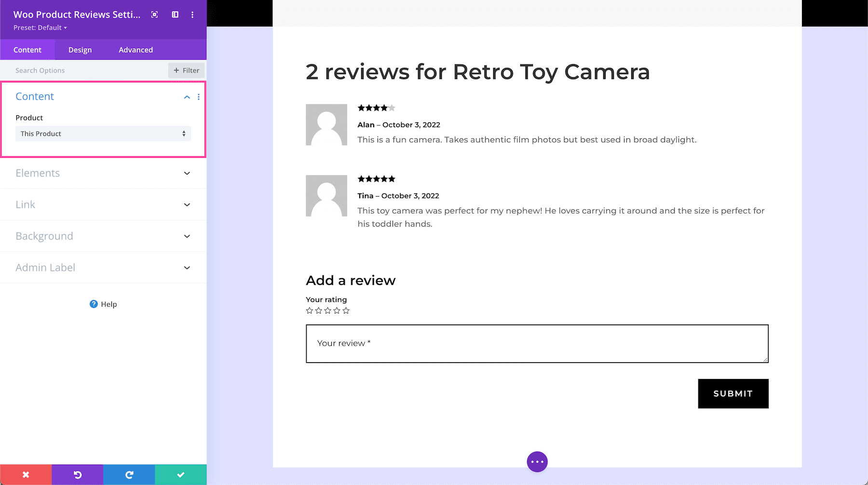Open the Product dropdown set to This Product
This screenshot has width=868, height=485.
pos(103,134)
